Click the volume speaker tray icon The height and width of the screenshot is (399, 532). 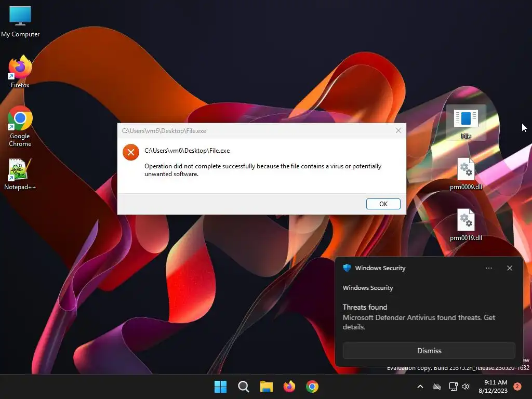point(465,387)
